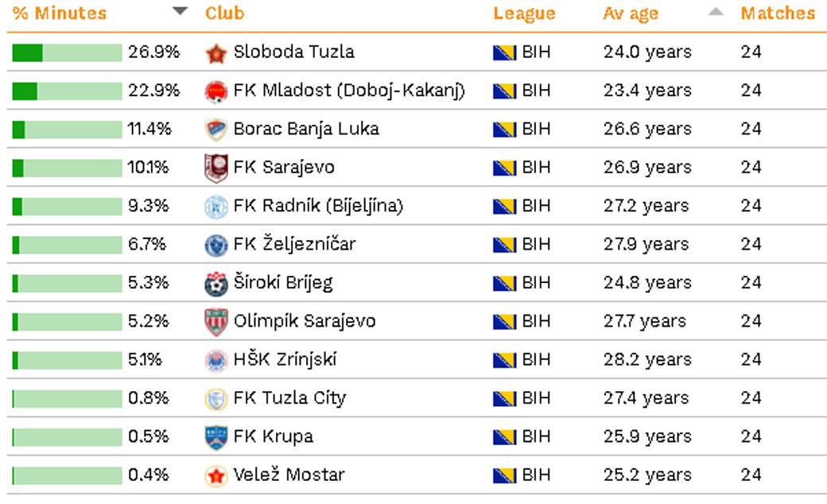Click the BIH flag beside HŠK Zrinjski

(504, 361)
